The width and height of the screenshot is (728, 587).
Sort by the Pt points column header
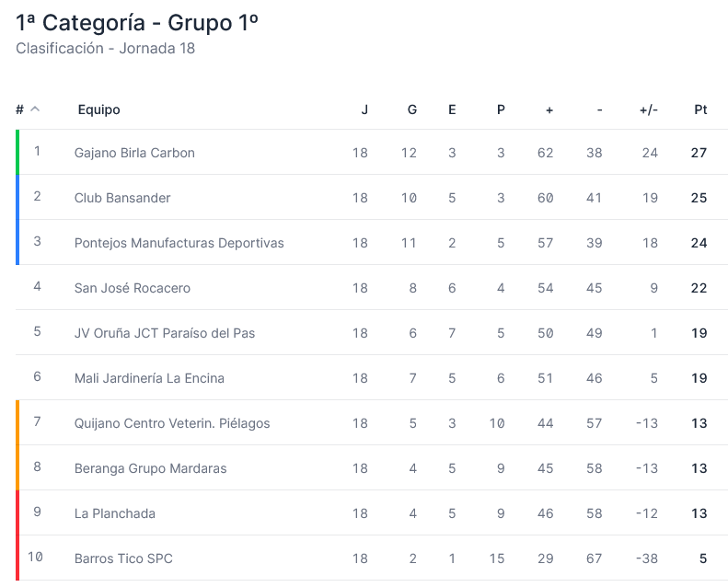click(700, 109)
